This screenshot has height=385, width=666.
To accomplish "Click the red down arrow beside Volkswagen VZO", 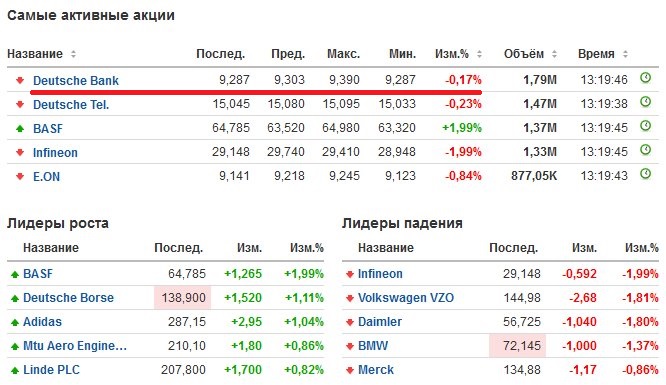I will click(x=350, y=298).
